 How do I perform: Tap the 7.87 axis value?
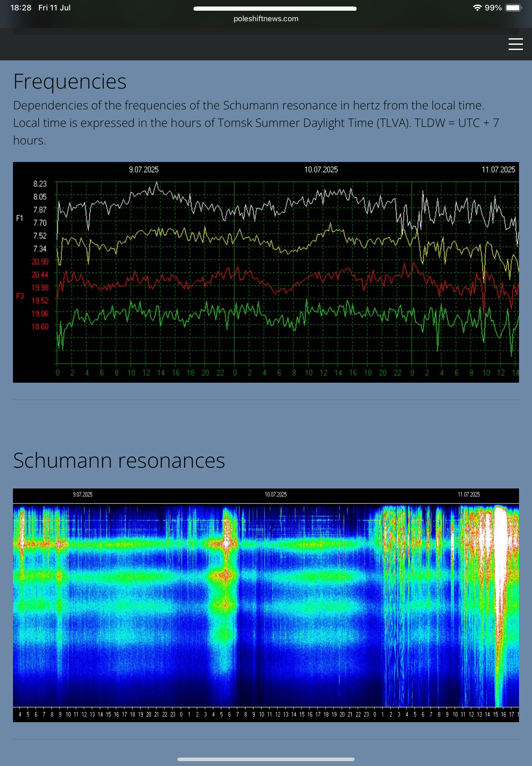pyautogui.click(x=40, y=210)
